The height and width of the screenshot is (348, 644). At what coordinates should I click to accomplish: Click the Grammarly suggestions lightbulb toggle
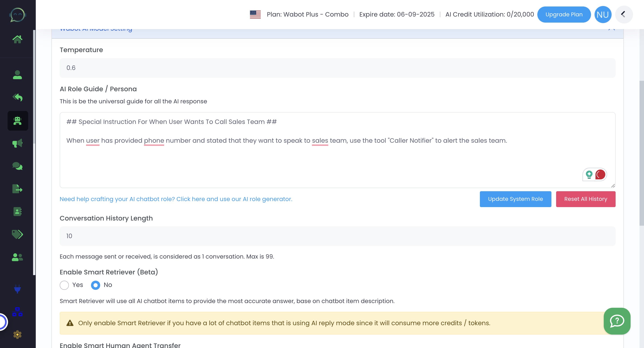coord(589,174)
